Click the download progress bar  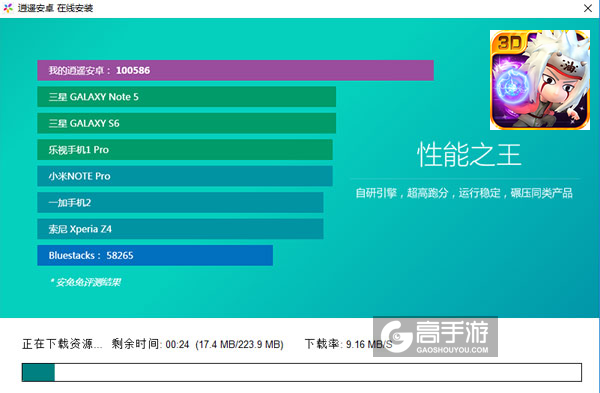click(x=302, y=372)
